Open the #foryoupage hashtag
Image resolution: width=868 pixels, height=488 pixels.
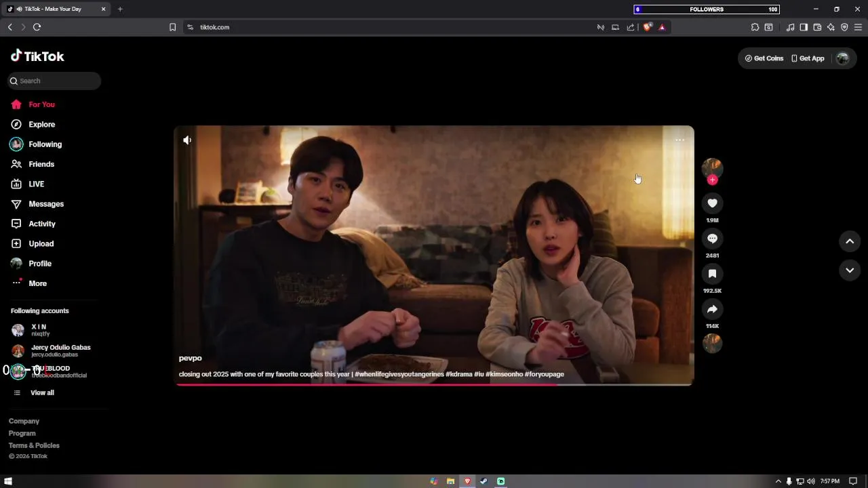(545, 374)
